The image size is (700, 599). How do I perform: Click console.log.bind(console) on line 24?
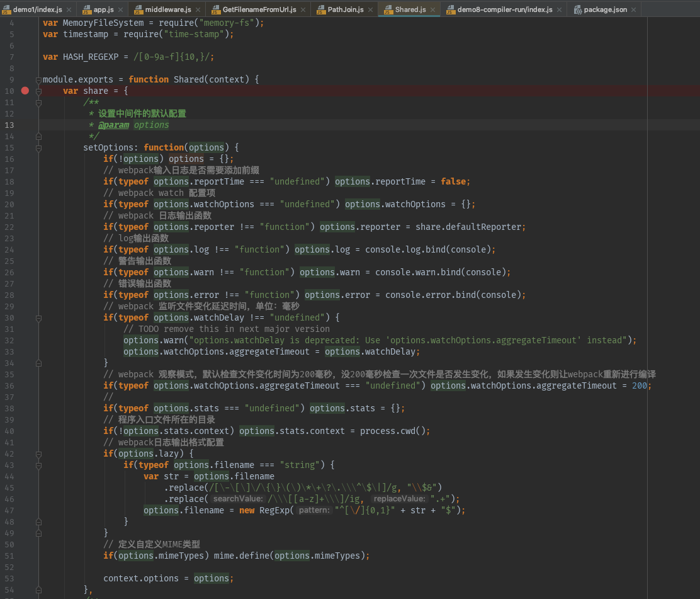coord(427,249)
